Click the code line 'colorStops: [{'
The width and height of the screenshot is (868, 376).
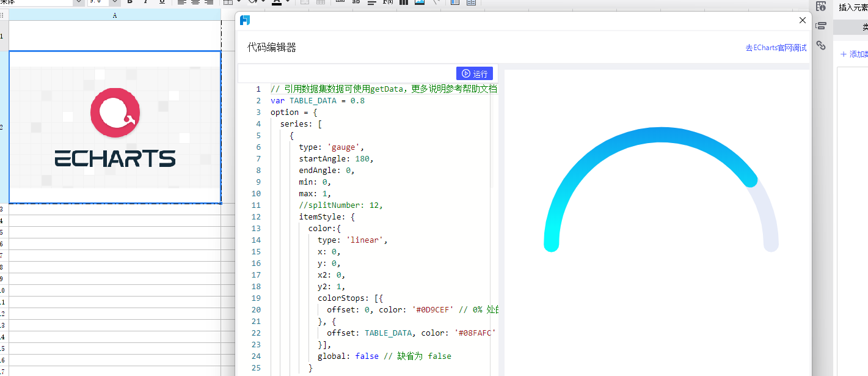351,298
